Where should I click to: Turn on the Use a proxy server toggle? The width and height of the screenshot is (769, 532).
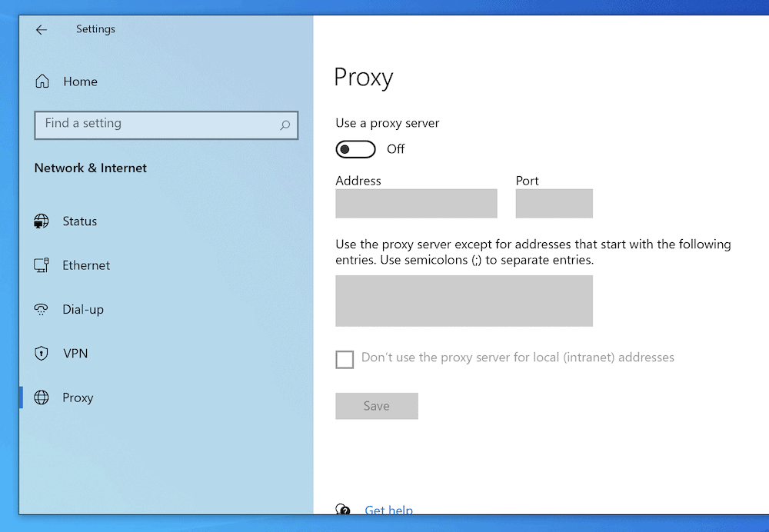point(355,149)
